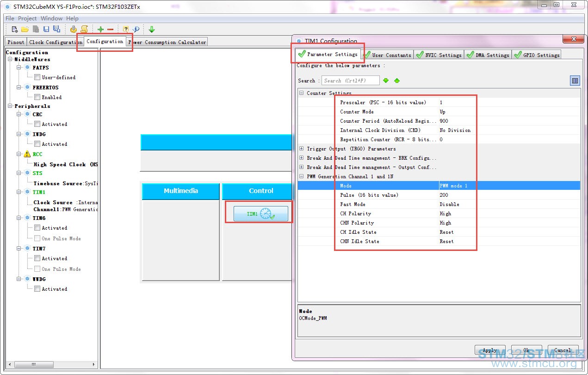The height and width of the screenshot is (375, 588).
Task: Switch to the Pinout tab
Action: (x=16, y=42)
